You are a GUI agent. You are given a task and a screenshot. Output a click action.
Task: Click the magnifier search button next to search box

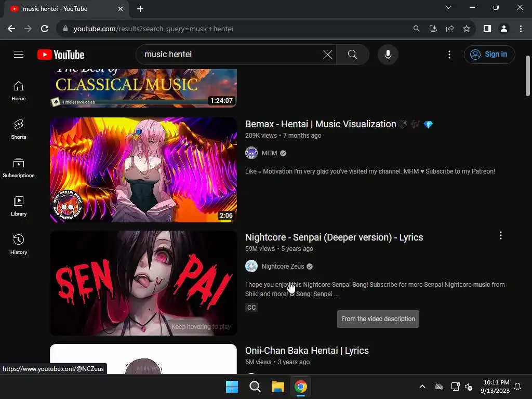[x=353, y=54]
